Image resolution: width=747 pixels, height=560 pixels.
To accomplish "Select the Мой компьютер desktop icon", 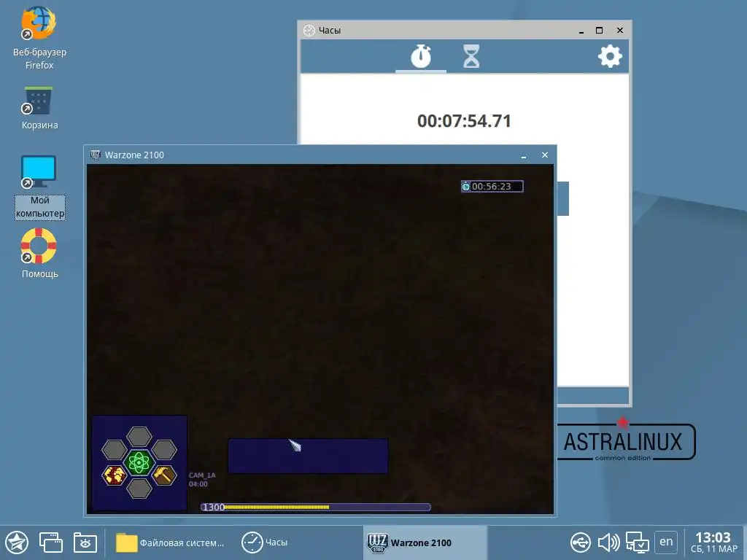I will coord(39,187).
